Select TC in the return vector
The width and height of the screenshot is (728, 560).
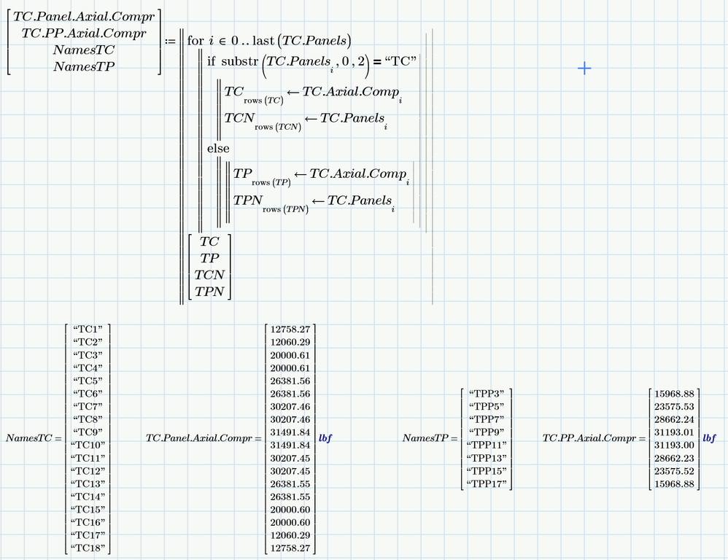click(209, 242)
